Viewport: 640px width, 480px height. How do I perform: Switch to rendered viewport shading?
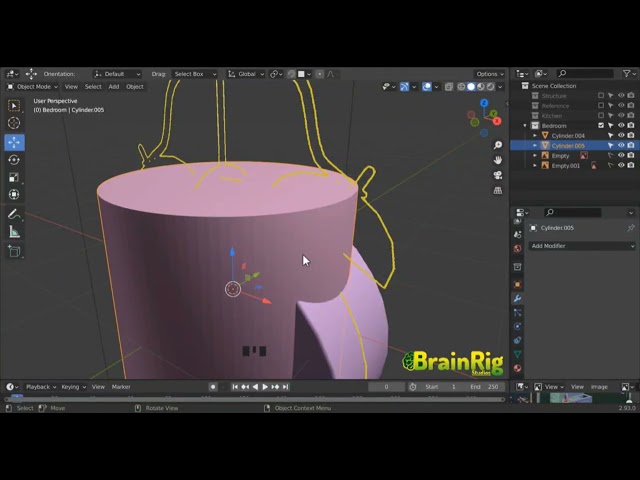[491, 87]
